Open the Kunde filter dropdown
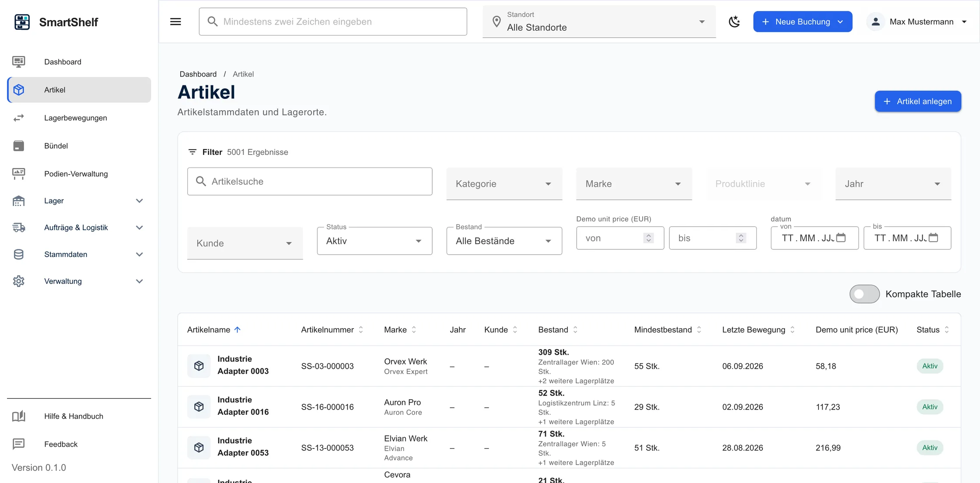This screenshot has width=980, height=483. point(245,243)
